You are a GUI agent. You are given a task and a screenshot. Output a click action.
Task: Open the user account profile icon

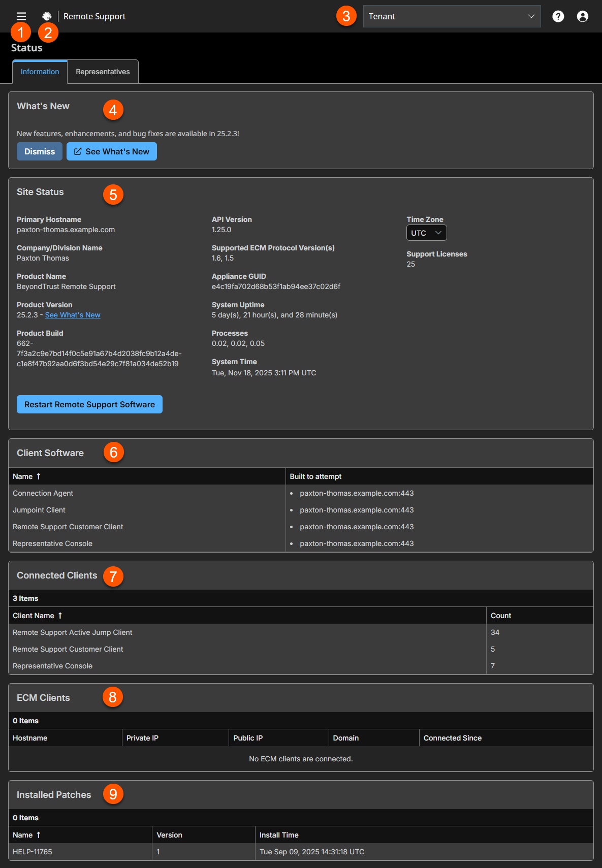[583, 16]
